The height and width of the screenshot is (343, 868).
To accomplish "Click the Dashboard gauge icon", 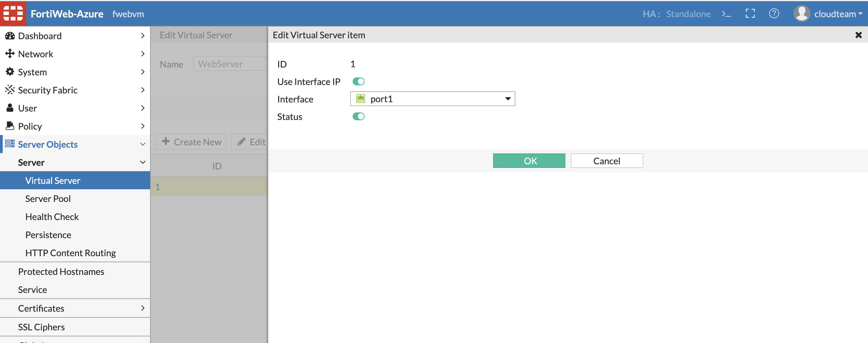I will tap(10, 36).
